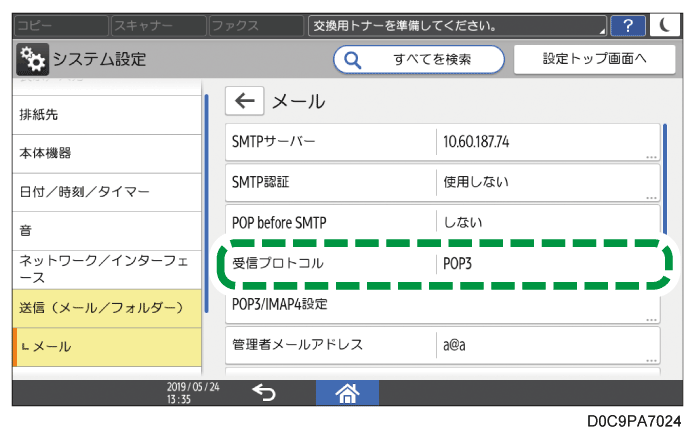Open the SMTPサーバー setting row

coord(442,142)
